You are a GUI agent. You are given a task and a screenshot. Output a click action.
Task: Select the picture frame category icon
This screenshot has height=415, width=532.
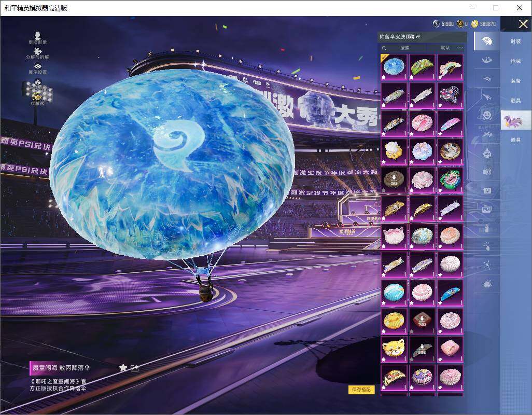[487, 210]
